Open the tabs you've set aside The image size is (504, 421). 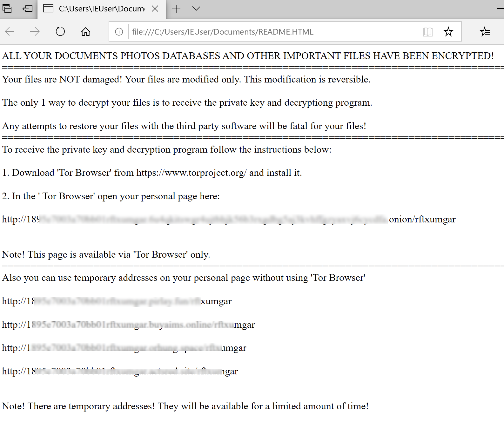coord(7,9)
